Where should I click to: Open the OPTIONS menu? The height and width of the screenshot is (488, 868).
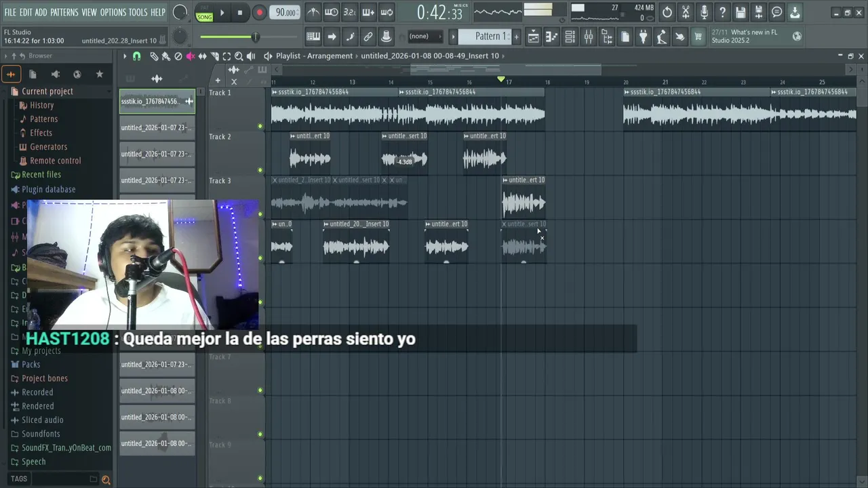point(113,12)
